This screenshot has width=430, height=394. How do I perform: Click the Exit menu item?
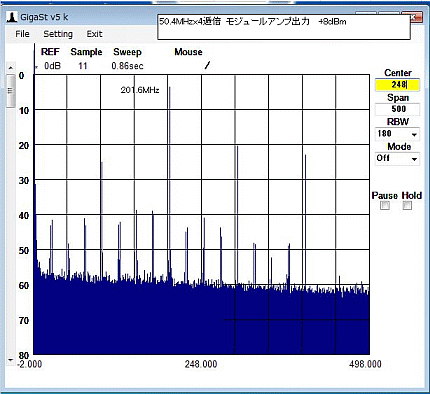coord(94,34)
